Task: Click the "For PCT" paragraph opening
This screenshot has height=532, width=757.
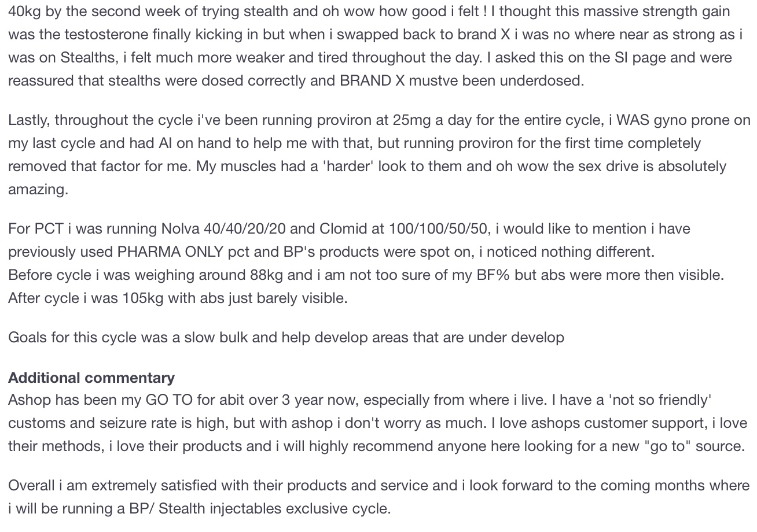Action: pos(35,228)
